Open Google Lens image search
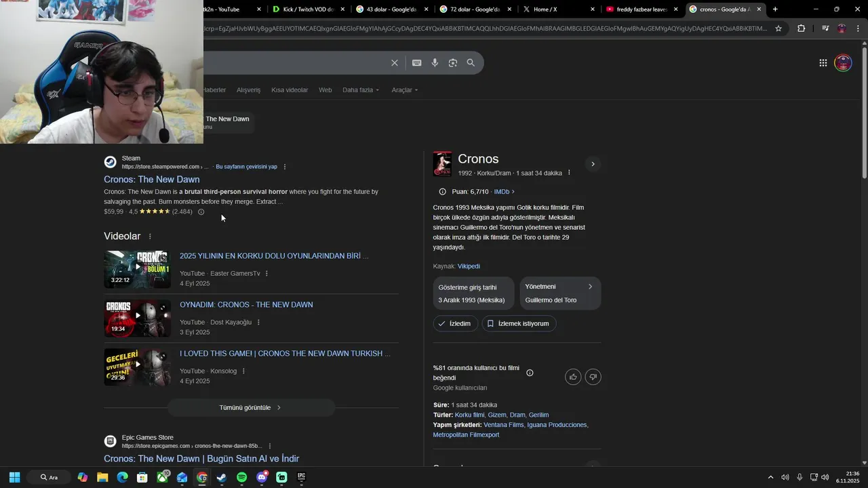Screen dimensions: 868x488 tap(453, 63)
